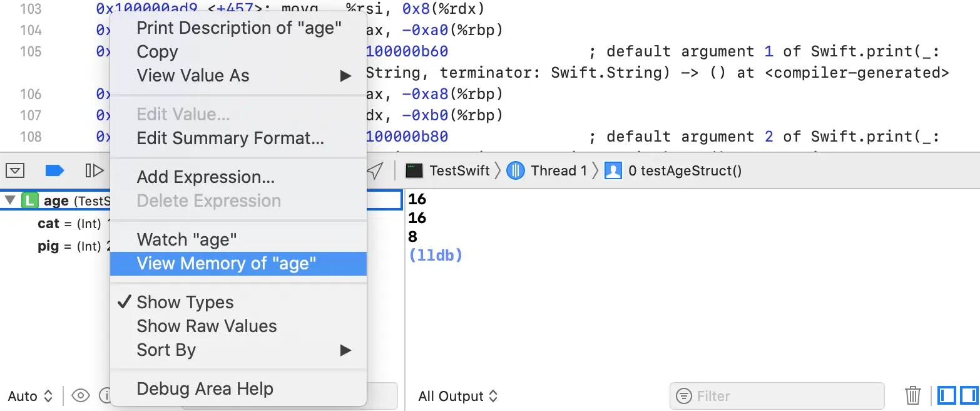Image resolution: width=980 pixels, height=411 pixels.
Task: Click console output line "8"
Action: coord(412,236)
